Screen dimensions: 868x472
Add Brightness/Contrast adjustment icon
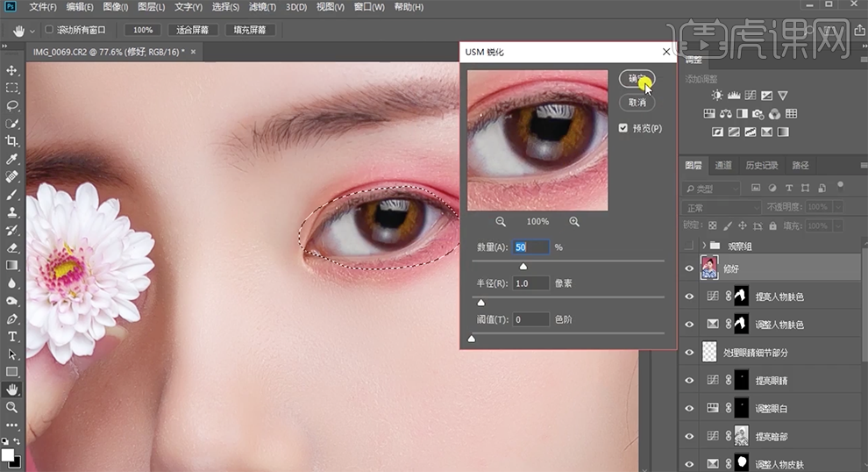(717, 96)
